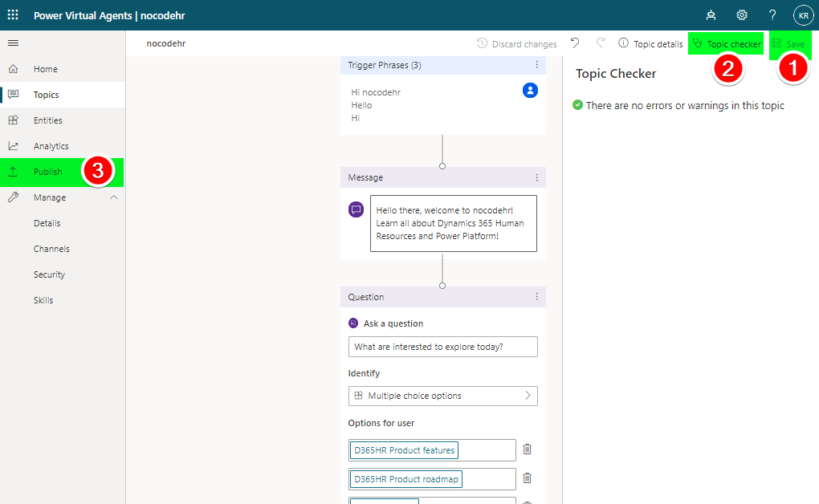The image size is (819, 504).
Task: Collapse the Manage section chevron
Action: pos(114,197)
